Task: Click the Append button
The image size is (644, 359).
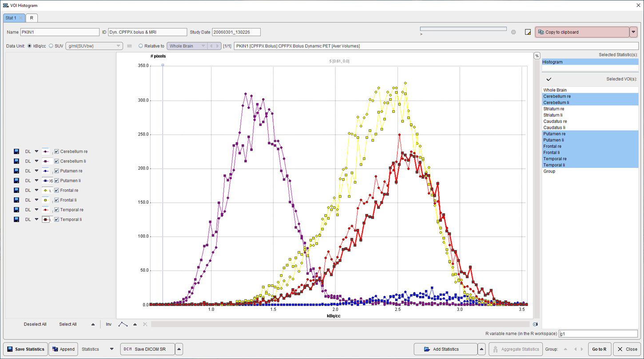Action: point(63,349)
